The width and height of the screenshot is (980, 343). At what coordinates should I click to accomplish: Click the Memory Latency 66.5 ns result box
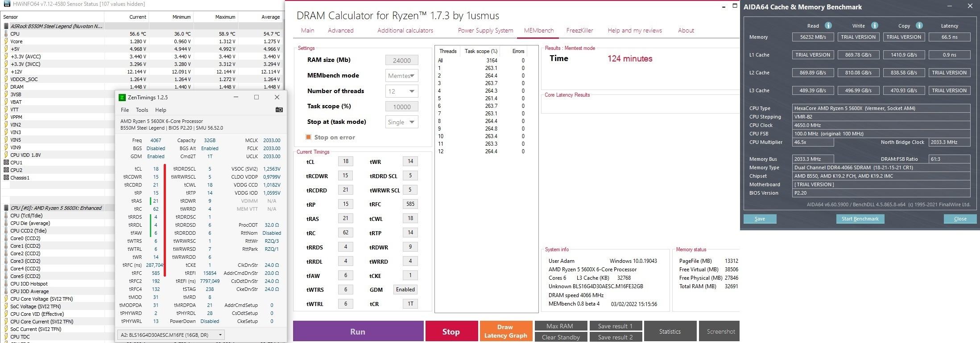[x=949, y=37]
